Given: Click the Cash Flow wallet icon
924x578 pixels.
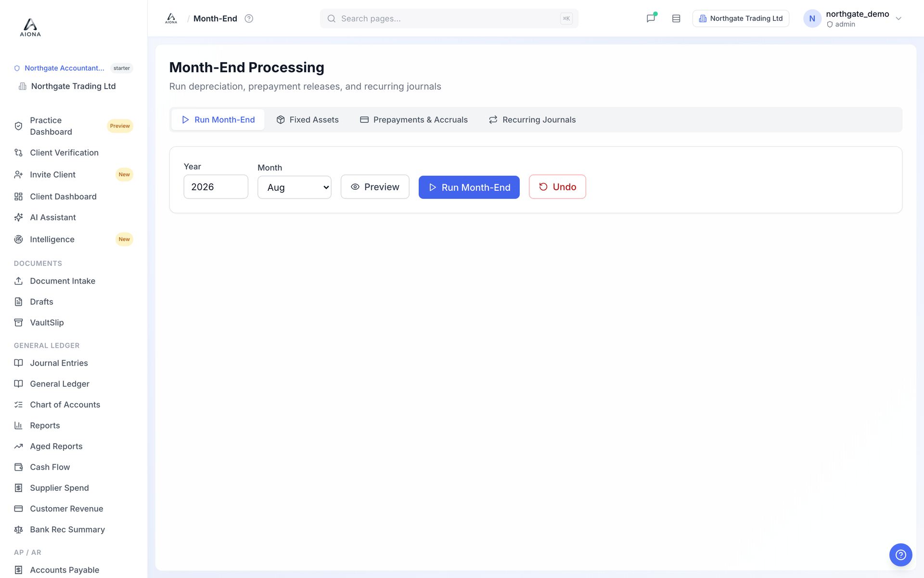Looking at the screenshot, I should pyautogui.click(x=18, y=467).
